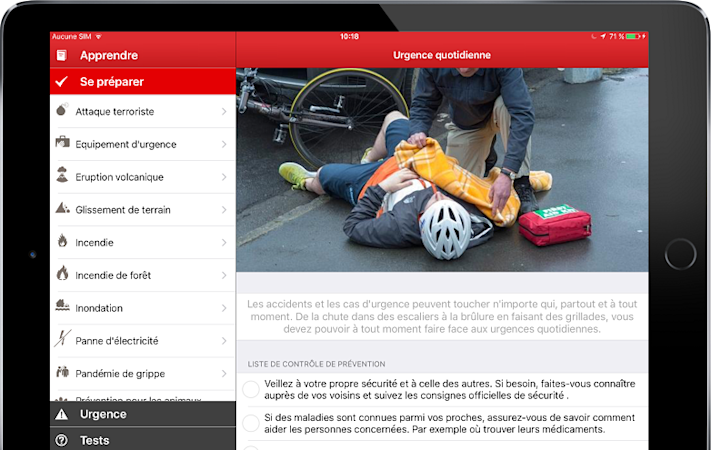
Task: Select Pandémie de grippe list entry
Action: tap(143, 374)
